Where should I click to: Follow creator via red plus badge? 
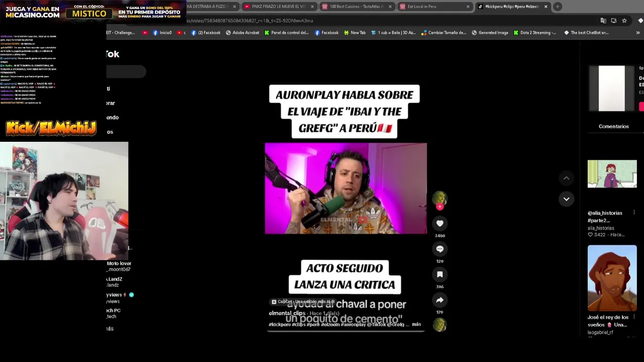(x=440, y=207)
